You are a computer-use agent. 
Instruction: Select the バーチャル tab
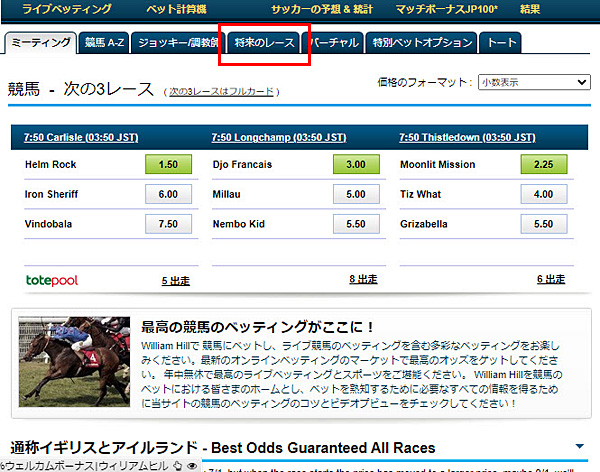click(334, 42)
